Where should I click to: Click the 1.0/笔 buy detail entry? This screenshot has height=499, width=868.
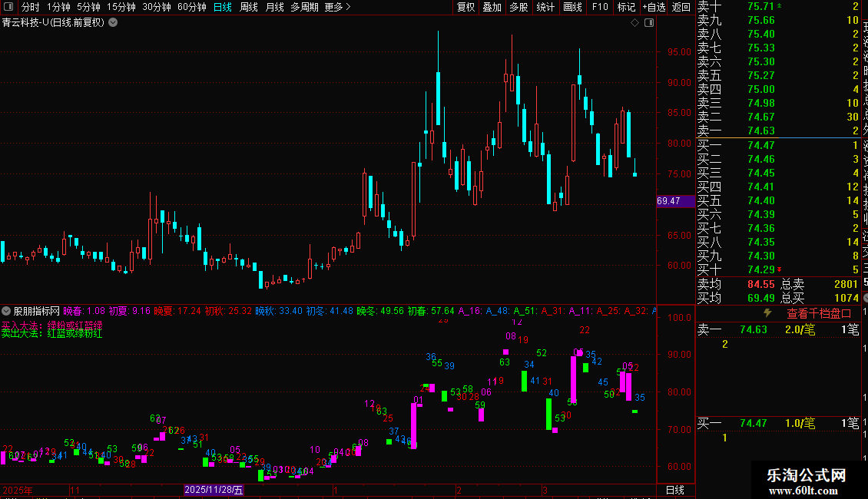(x=800, y=423)
